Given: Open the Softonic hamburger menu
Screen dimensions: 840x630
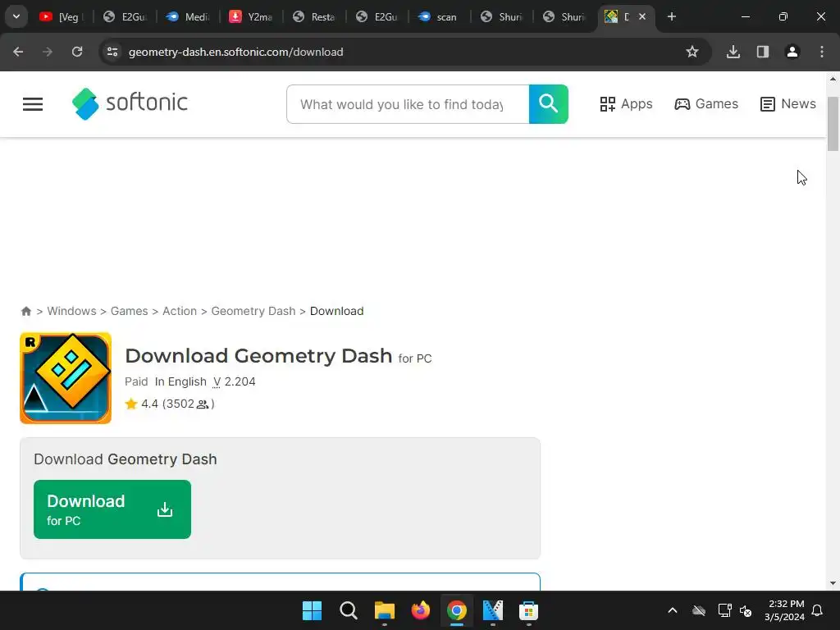Looking at the screenshot, I should point(33,104).
